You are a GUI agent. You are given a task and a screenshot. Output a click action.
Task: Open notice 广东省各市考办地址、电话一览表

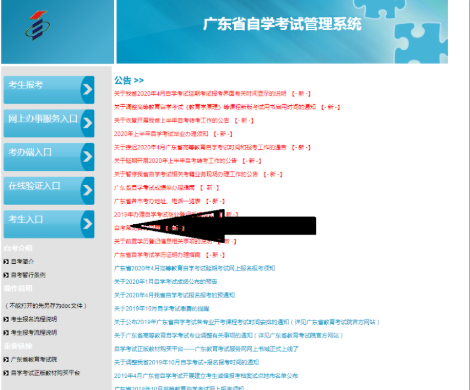pos(157,201)
